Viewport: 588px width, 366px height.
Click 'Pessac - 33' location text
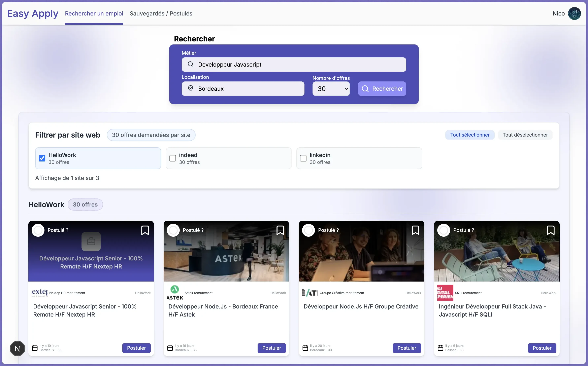point(454,350)
